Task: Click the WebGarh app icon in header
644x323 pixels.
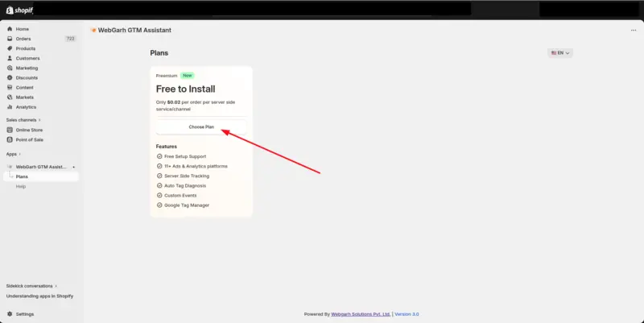Action: 93,30
